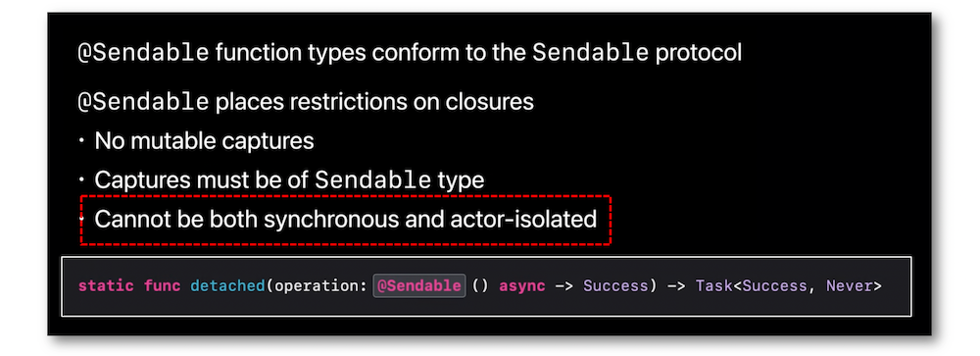
Task: Select the 'detached' function name
Action: coord(228,286)
